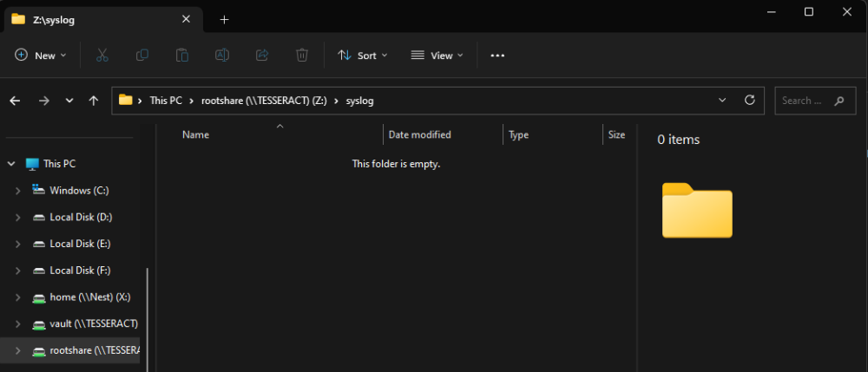Viewport: 868px width, 372px height.
Task: Select Local Disk (D:) in navigation tree
Action: (81, 218)
